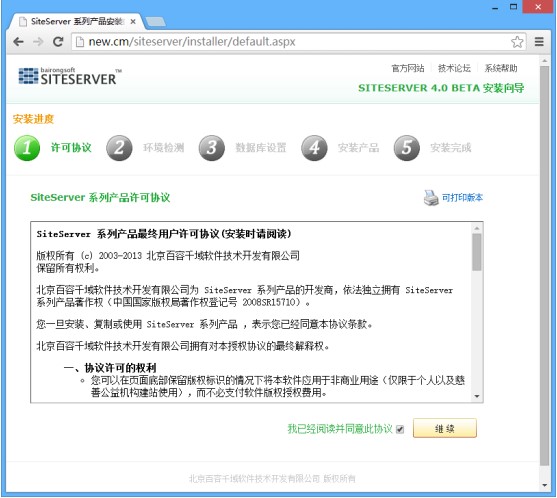
Task: Click the 最终解释权 sentence
Action: tap(183, 346)
